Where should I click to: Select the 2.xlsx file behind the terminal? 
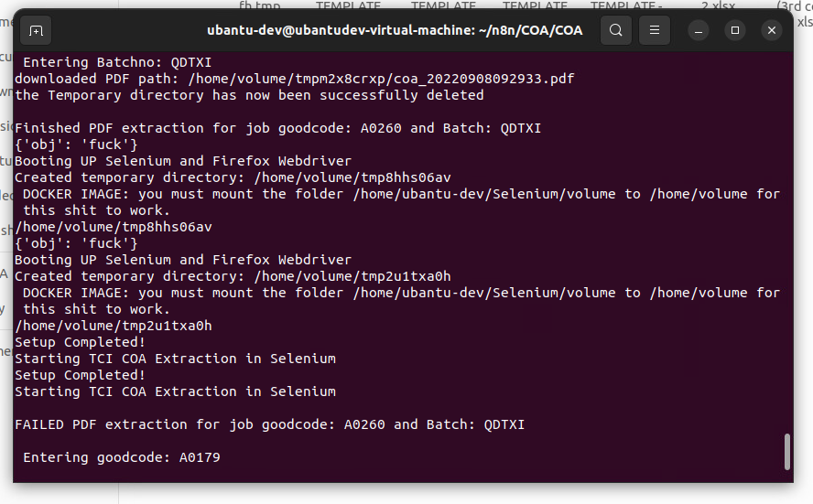click(x=718, y=5)
